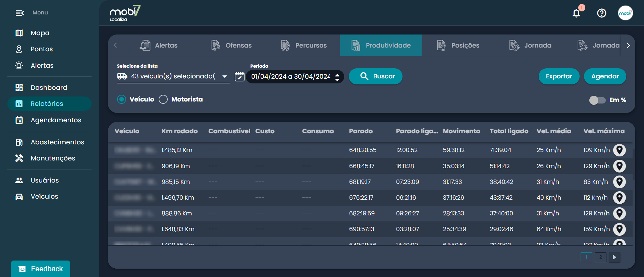Open the calendar icon beside Período

(239, 77)
